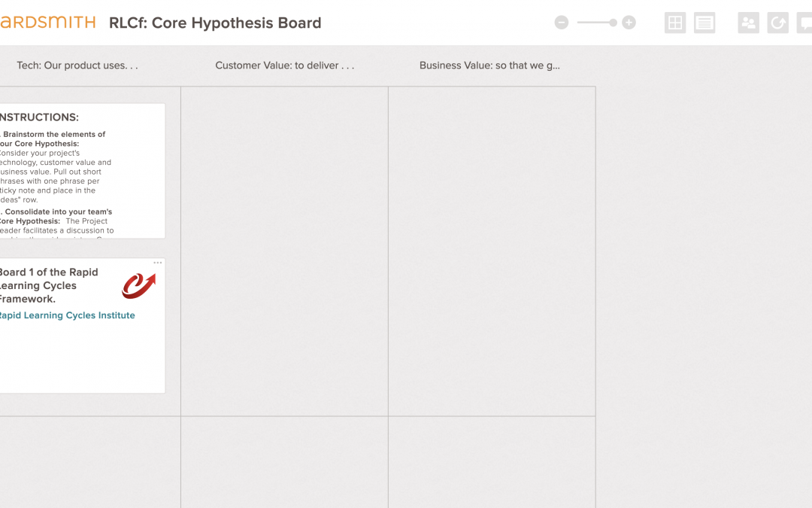Select the RLCf: Core Hypothesis Board title
812x508 pixels.
point(215,23)
